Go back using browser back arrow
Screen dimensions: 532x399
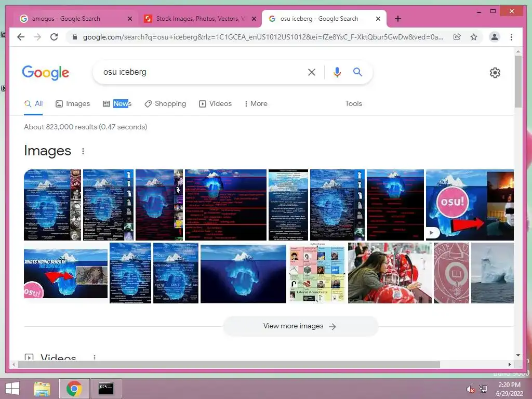21,37
